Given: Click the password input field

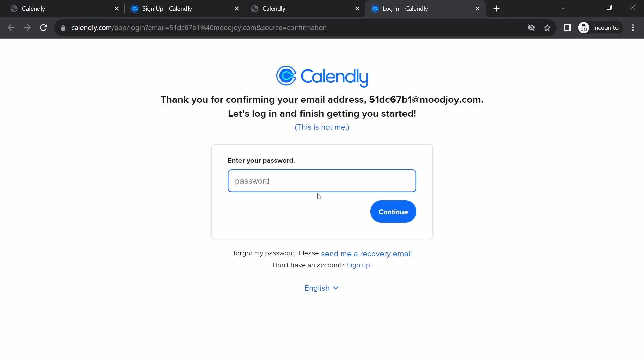Looking at the screenshot, I should [x=322, y=181].
